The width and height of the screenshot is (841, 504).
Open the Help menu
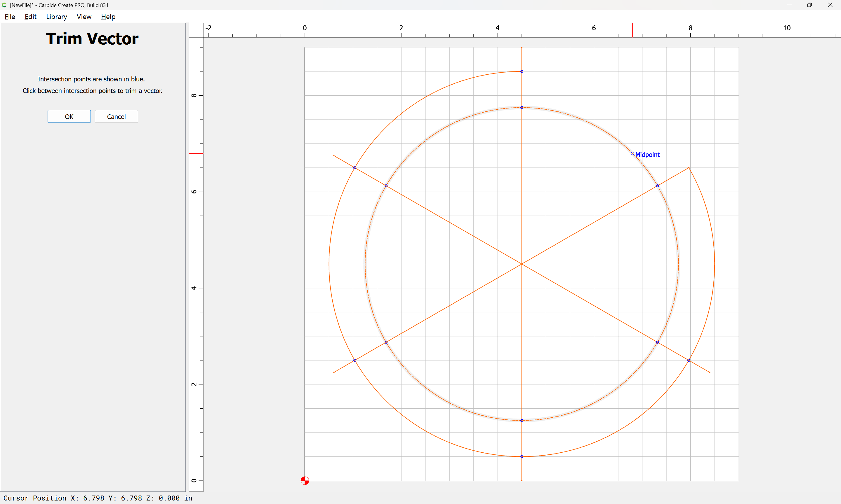coord(108,17)
